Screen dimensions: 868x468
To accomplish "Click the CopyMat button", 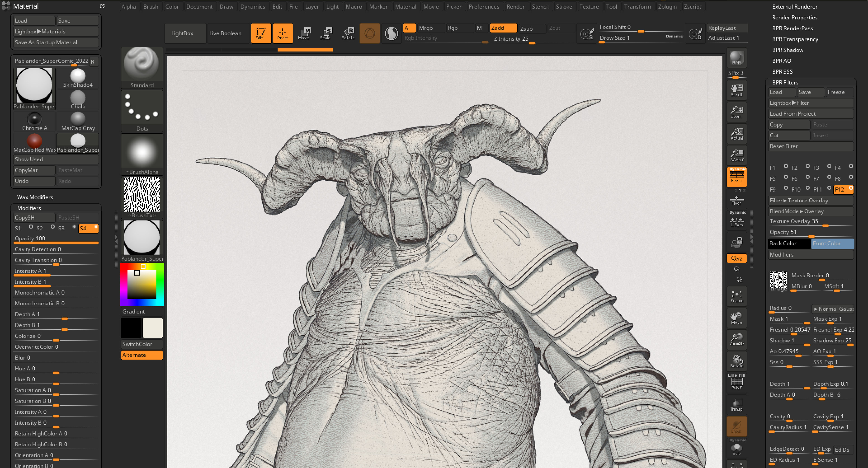I will point(34,170).
